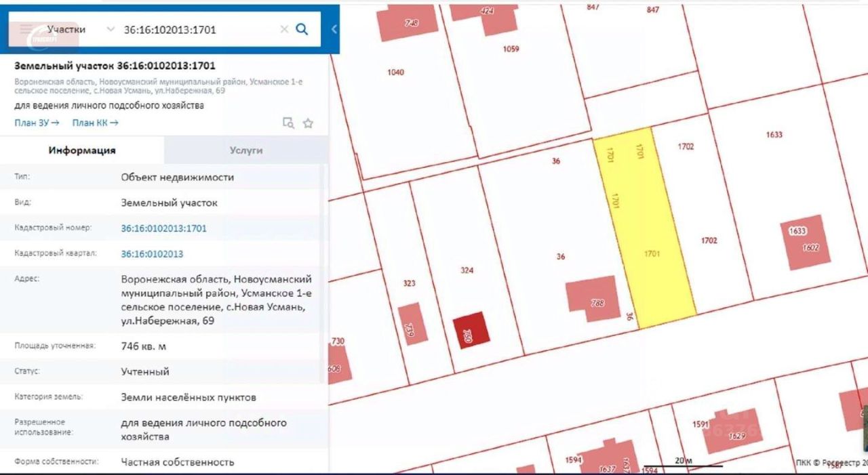Viewport: 868px width, 475px height.
Task: Click the dark red building 750
Action: coord(471,330)
